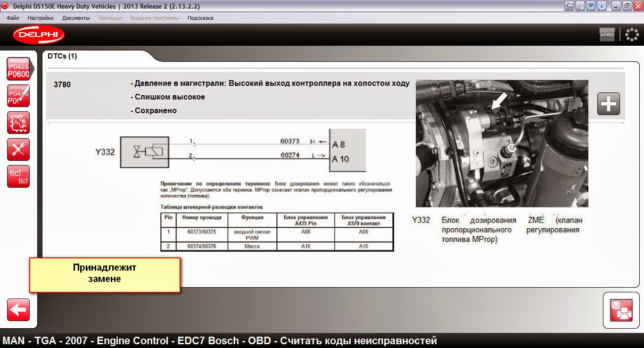Click the eOBD icon
644x348 pixels.
pos(607,34)
